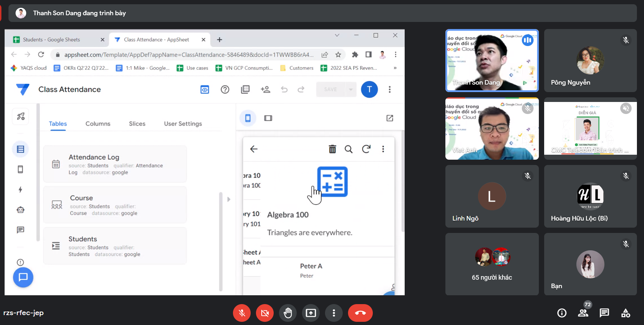Image resolution: width=644 pixels, height=325 pixels.
Task: Click AppSheet preview eye icon
Action: click(x=205, y=90)
